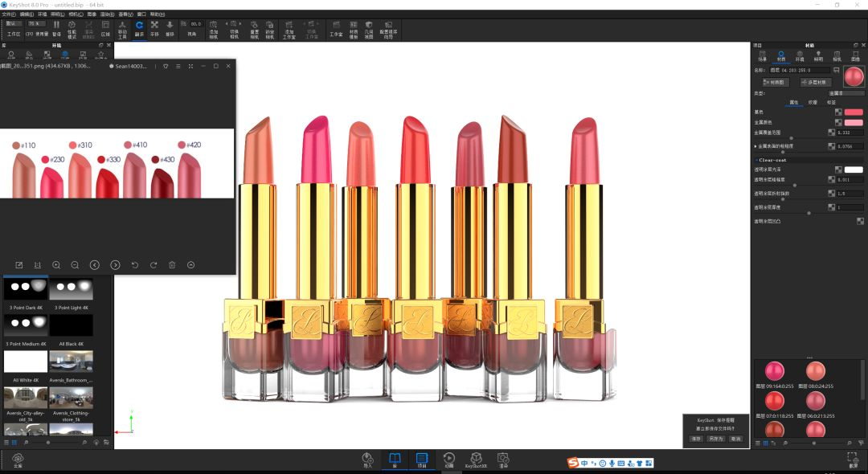Click Save in the KeyShot save prompt

(x=696, y=439)
